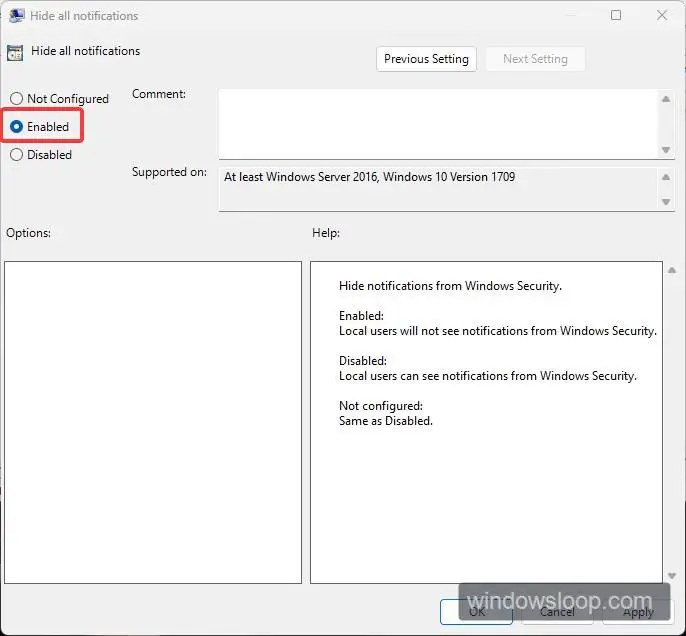Click the Next Setting button
Image resolution: width=686 pixels, height=636 pixels.
point(535,59)
